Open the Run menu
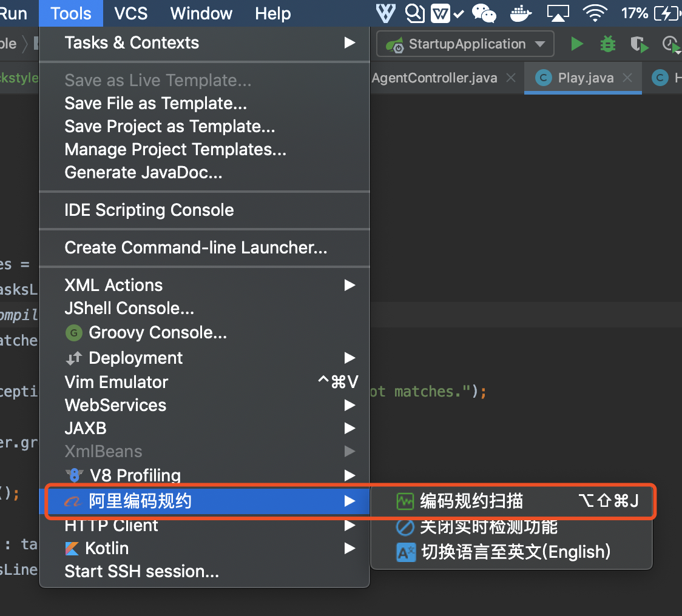Screen dimensions: 682x616 click(x=13, y=13)
